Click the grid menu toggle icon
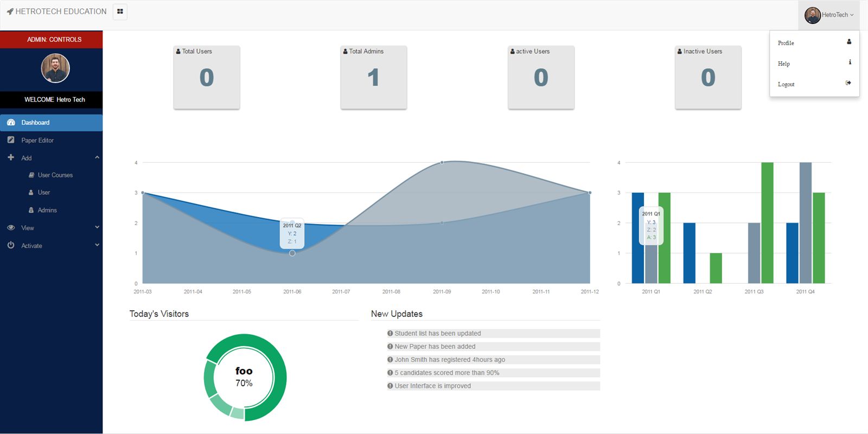This screenshot has width=868, height=434. (x=120, y=11)
